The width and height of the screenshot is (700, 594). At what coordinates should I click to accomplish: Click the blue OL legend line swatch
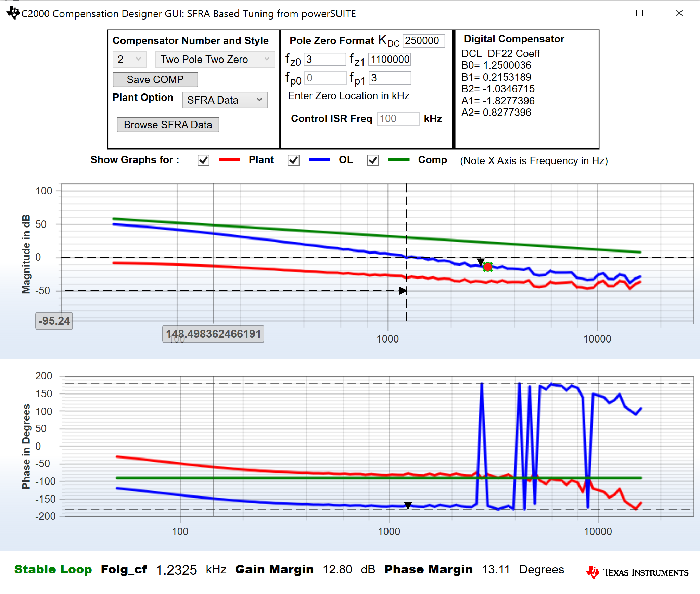click(x=319, y=160)
